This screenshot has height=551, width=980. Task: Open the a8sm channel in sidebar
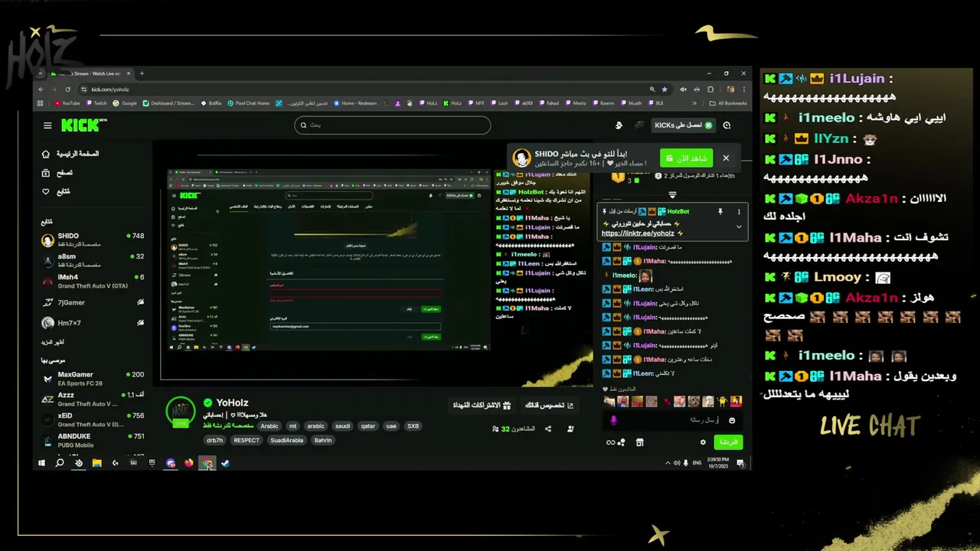(x=92, y=260)
